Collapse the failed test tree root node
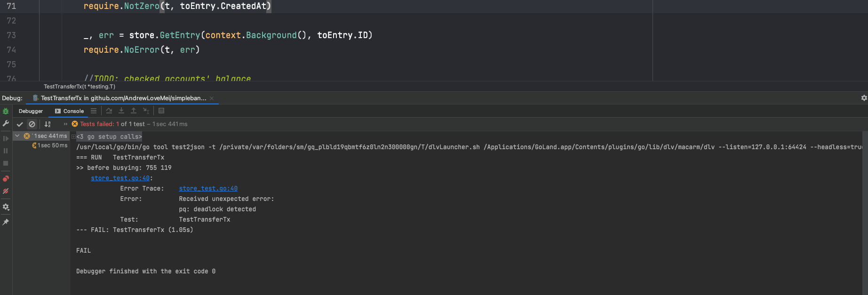 point(17,136)
